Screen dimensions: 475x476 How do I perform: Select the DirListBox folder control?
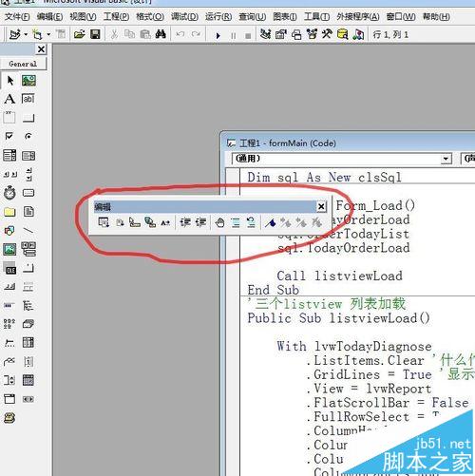9,212
